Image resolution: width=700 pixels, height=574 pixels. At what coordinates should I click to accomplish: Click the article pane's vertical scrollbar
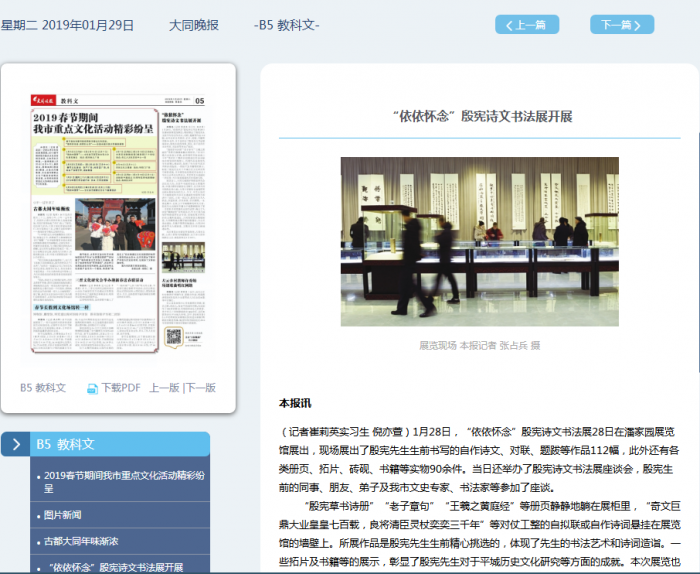[x=698, y=252]
